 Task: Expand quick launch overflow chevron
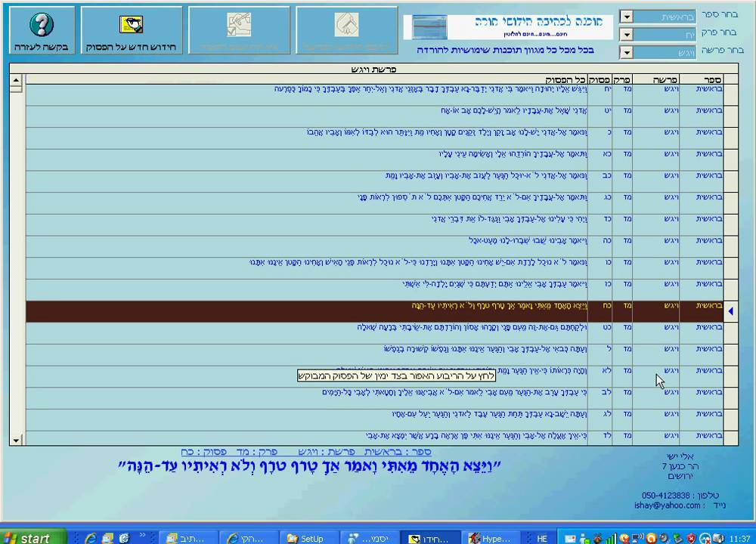pos(142,535)
